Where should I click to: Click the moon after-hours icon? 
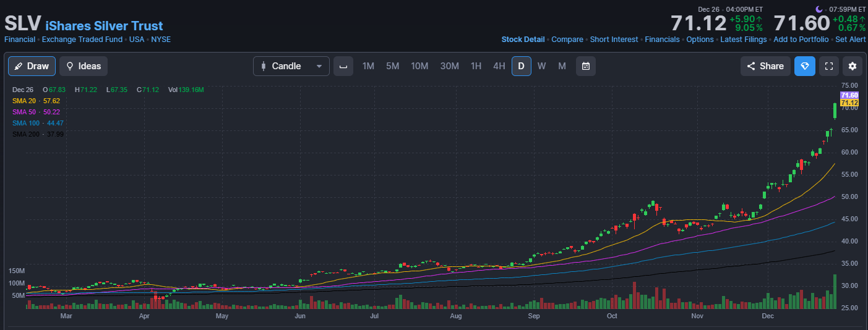(x=820, y=9)
